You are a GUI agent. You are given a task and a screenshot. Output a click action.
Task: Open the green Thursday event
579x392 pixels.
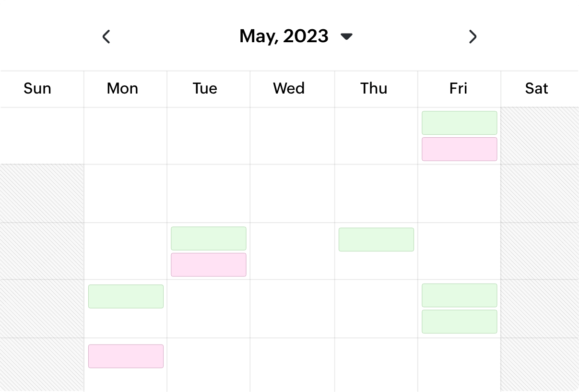coord(376,239)
